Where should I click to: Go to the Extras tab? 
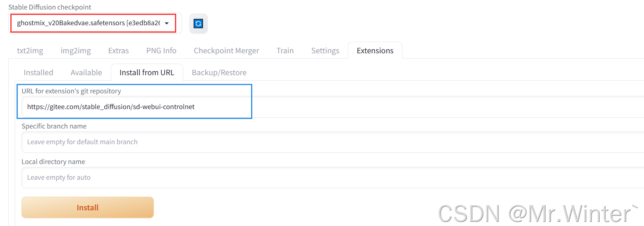click(x=118, y=50)
